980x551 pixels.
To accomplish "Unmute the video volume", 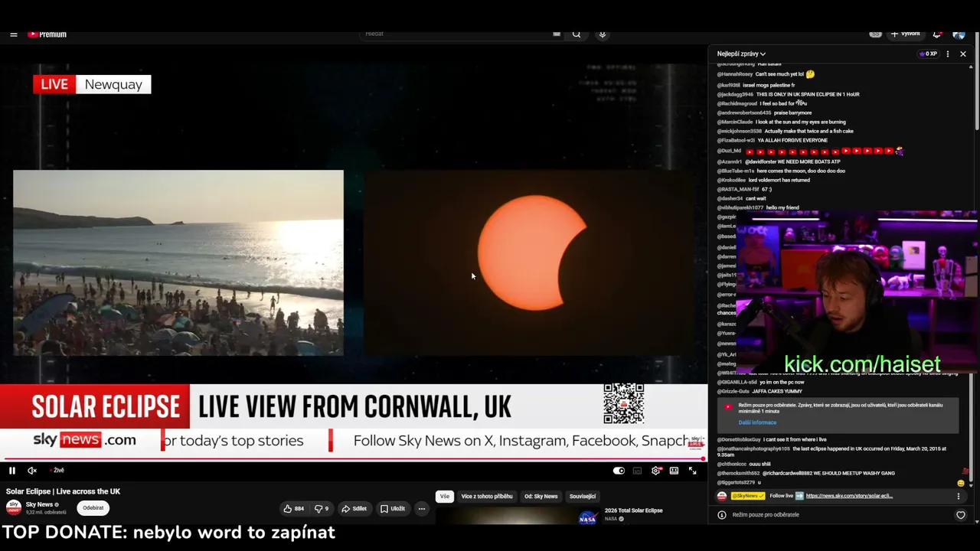I will point(32,471).
